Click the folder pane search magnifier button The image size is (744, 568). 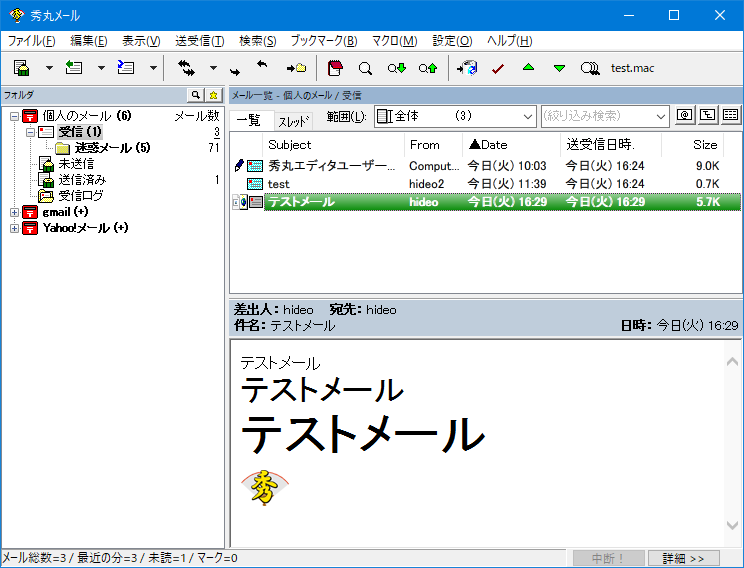pos(195,95)
